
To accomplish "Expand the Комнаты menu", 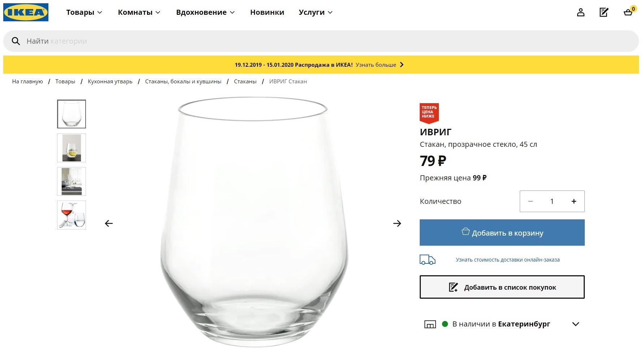I will click(139, 12).
